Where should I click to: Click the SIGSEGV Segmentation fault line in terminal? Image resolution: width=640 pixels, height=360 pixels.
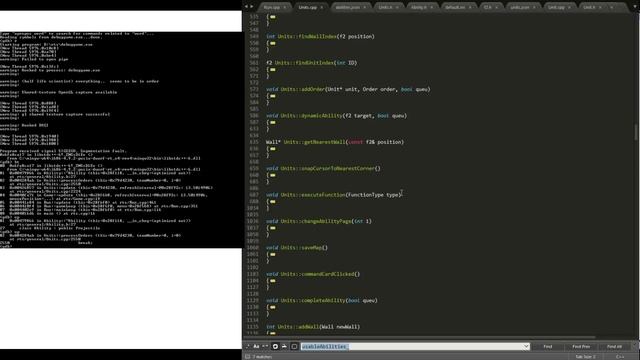(x=63, y=151)
